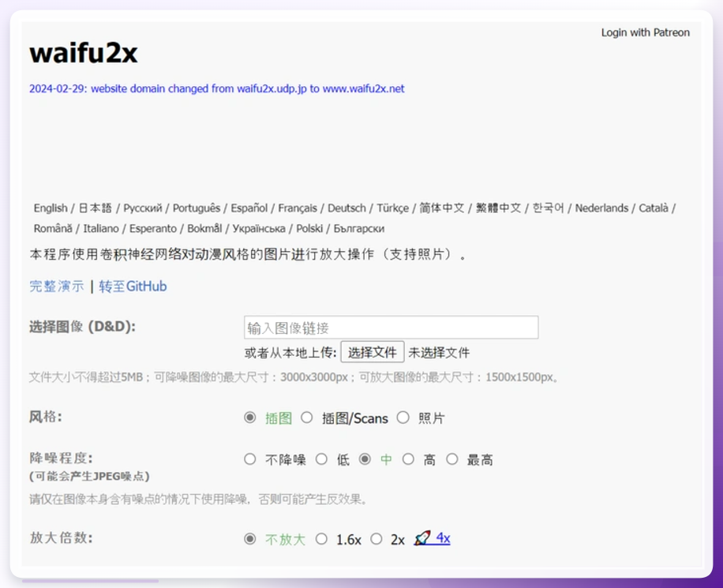Choose 高 noise reduction level

point(408,459)
